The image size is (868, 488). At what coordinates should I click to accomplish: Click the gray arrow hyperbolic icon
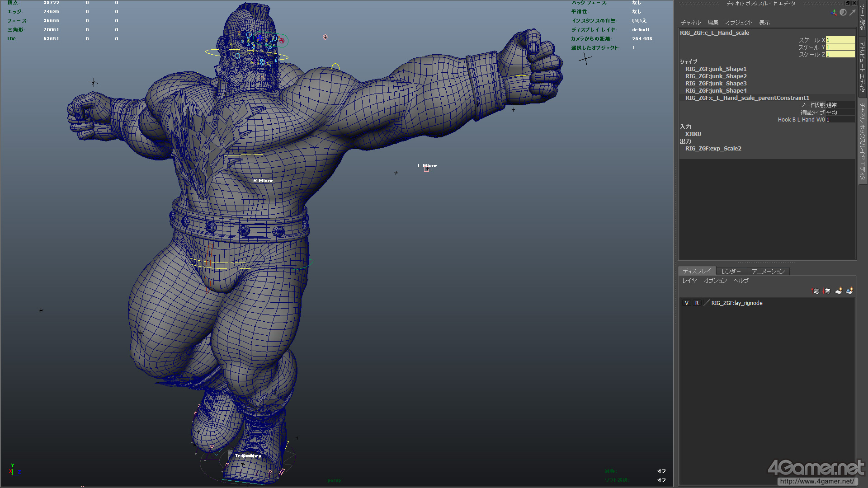(852, 13)
